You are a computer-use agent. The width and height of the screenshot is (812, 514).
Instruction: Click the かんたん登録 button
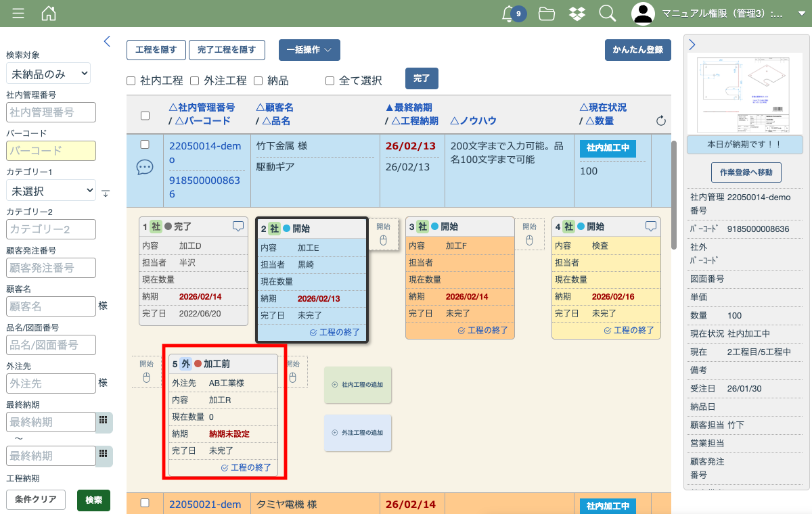637,50
